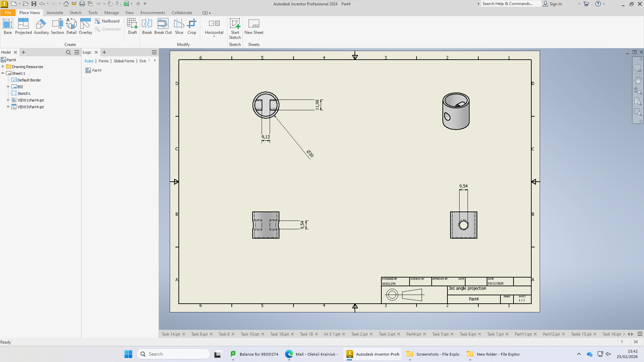Image resolution: width=644 pixels, height=362 pixels.
Task: Add a New Sheet
Action: pos(254,26)
